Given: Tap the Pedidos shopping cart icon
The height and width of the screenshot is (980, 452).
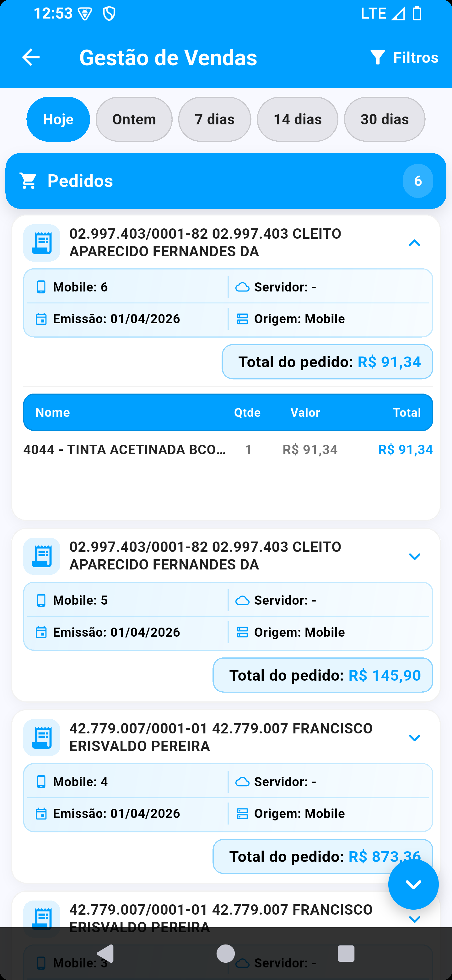Looking at the screenshot, I should [28, 181].
